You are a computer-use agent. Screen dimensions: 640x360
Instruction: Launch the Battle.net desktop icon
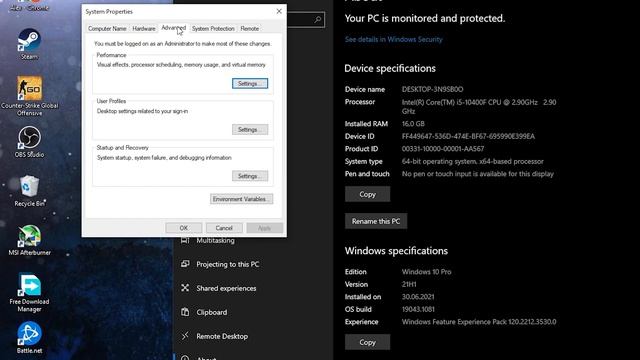[29, 337]
